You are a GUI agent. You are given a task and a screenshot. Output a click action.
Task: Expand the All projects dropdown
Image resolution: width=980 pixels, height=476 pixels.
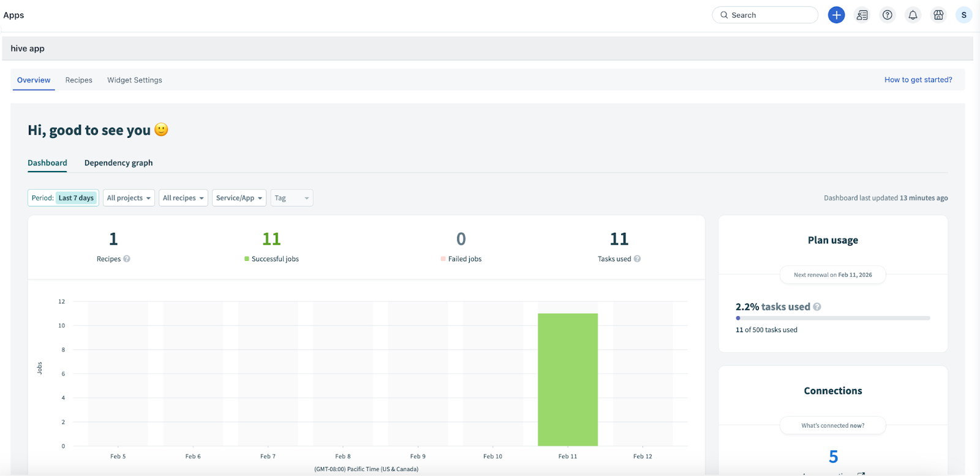coord(129,198)
